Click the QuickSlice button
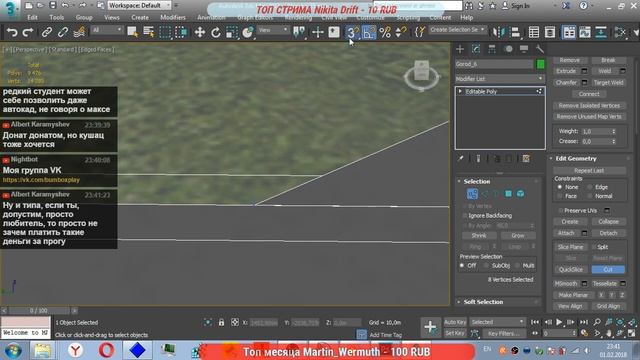640x360 pixels. pyautogui.click(x=571, y=269)
